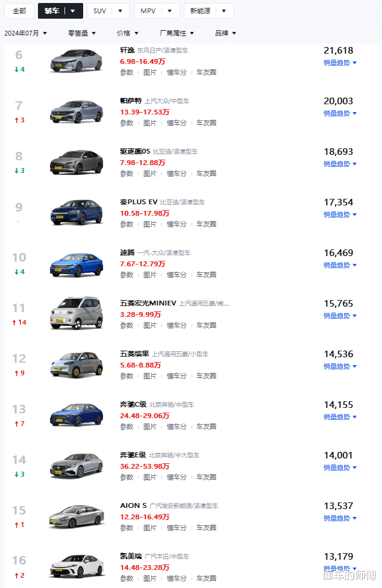Open the 奔驰C级 model name link
The image size is (382, 588).
point(133,404)
